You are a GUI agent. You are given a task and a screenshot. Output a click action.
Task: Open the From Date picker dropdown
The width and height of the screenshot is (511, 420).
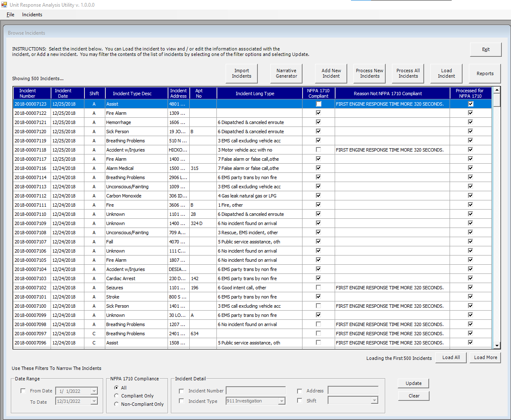94,391
